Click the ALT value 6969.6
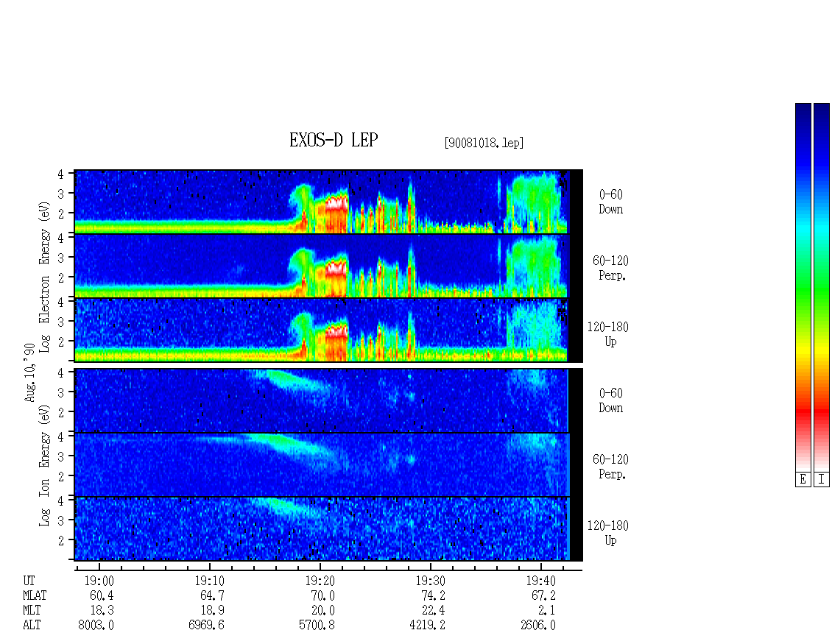 (x=206, y=626)
